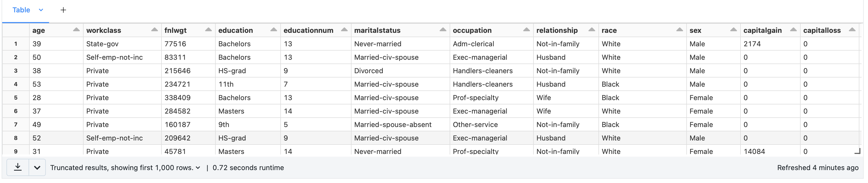The height and width of the screenshot is (183, 868).
Task: Select the Table tab
Action: point(21,10)
